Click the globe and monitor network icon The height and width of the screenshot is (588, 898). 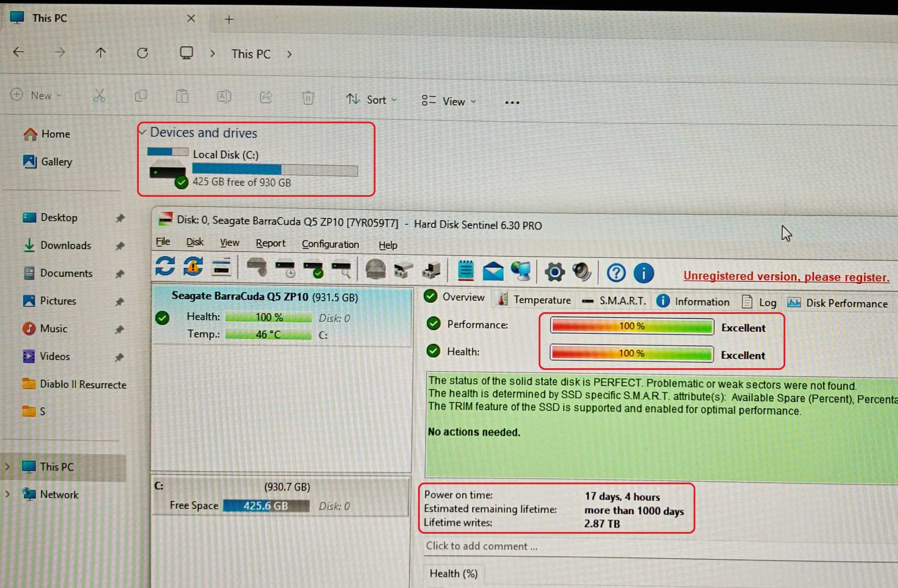point(521,271)
